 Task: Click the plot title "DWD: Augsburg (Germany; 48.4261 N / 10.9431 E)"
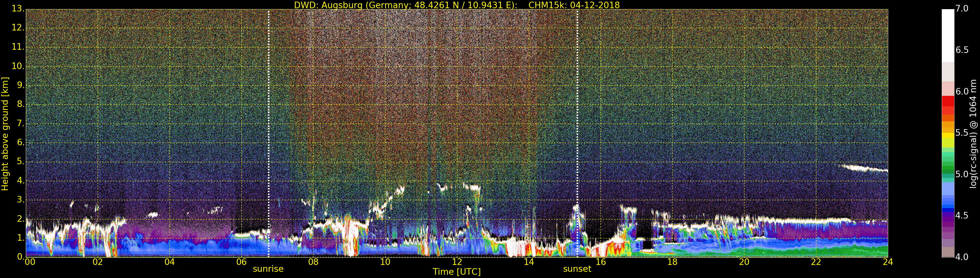405,5
